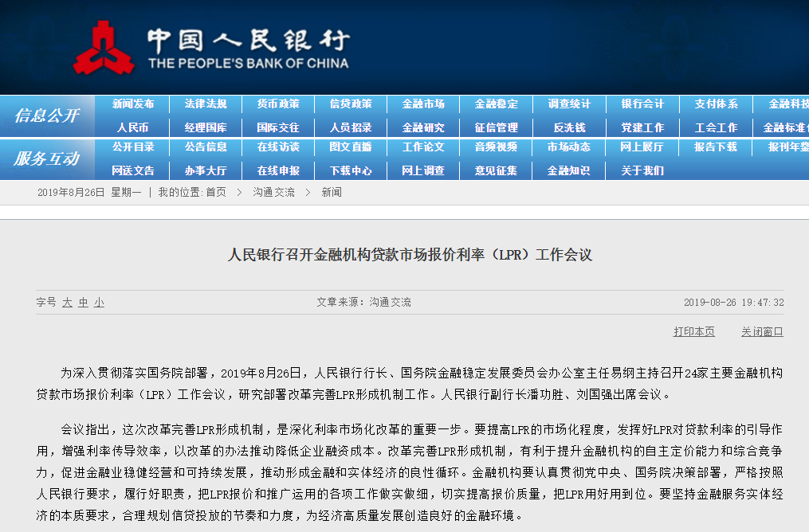Open 公开目录 under service section
This screenshot has width=809, height=532.
coord(133,147)
